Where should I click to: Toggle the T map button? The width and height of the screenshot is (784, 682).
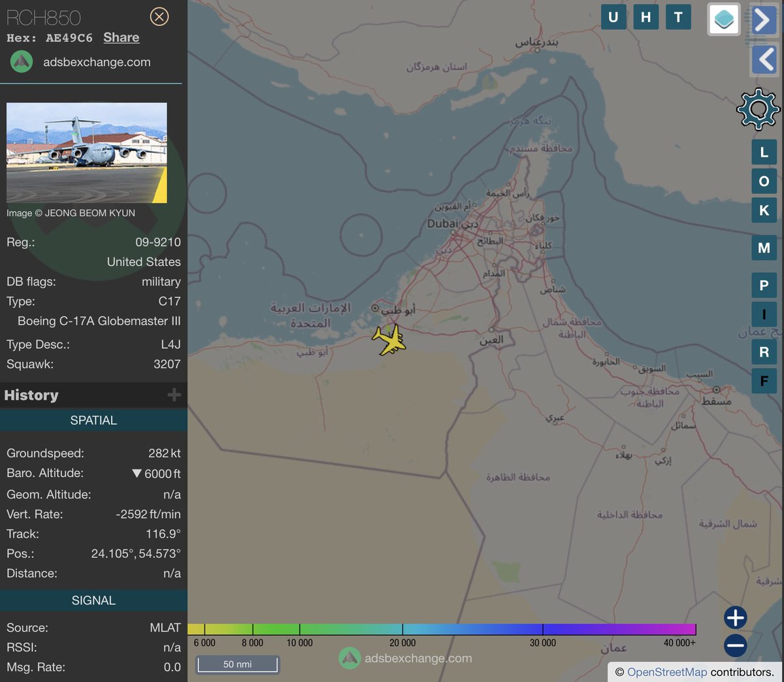click(x=678, y=17)
